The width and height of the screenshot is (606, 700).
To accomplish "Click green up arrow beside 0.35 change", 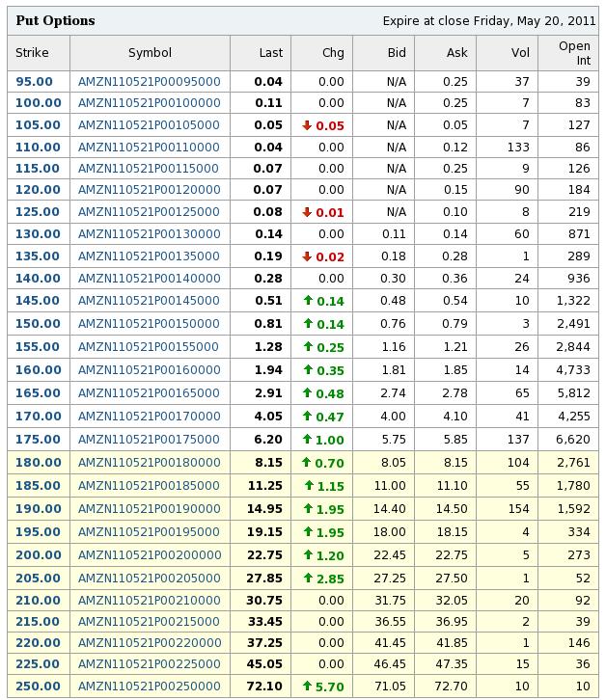I will pyautogui.click(x=308, y=369).
